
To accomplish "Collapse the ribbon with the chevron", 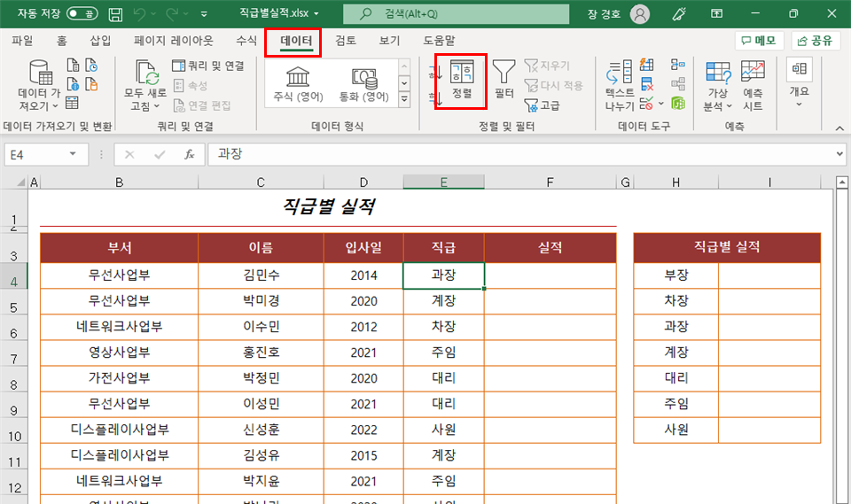I will (839, 128).
